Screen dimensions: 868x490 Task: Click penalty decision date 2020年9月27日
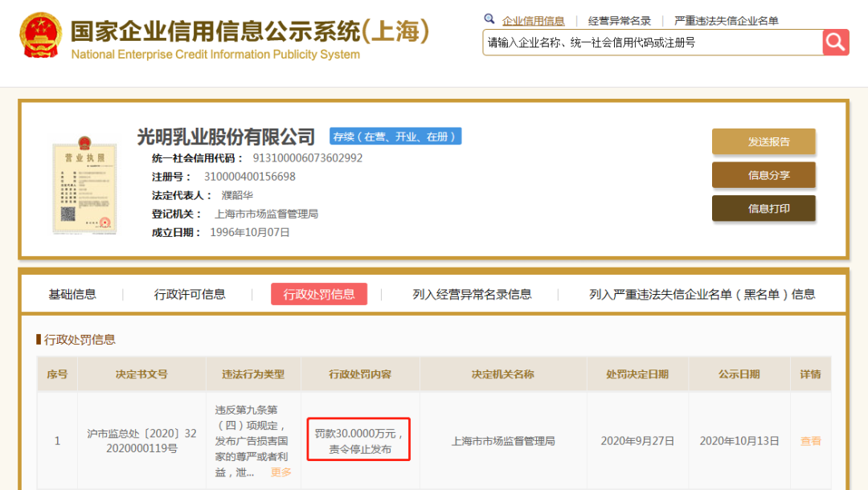pyautogui.click(x=637, y=441)
